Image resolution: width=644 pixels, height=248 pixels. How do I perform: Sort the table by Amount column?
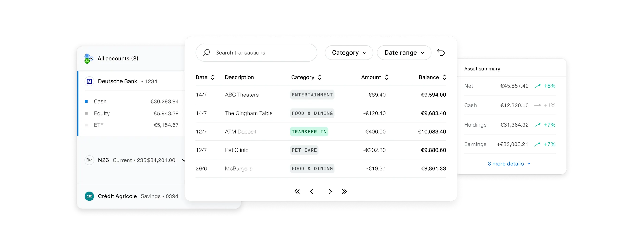click(387, 77)
